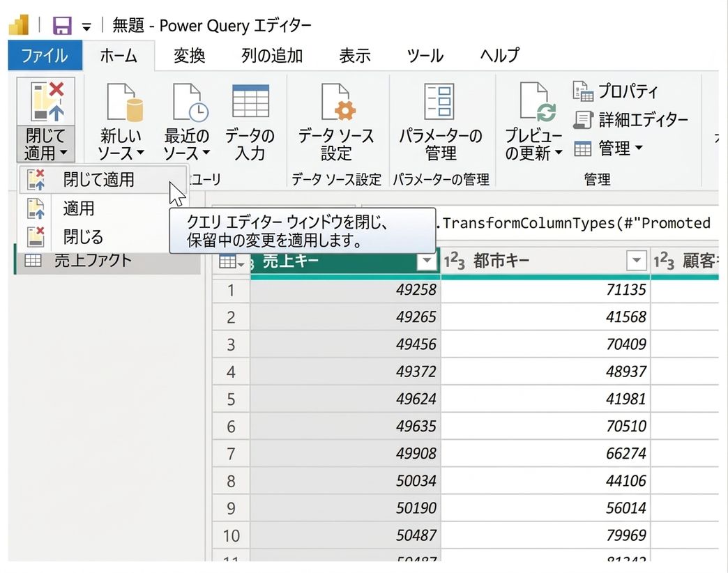Select row number 5
Image resolution: width=728 pixels, height=573 pixels.
click(231, 399)
